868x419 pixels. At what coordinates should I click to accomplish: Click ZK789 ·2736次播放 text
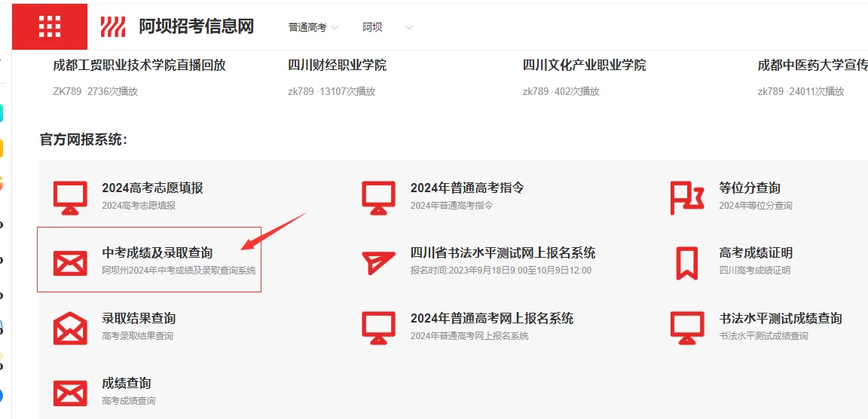click(95, 91)
